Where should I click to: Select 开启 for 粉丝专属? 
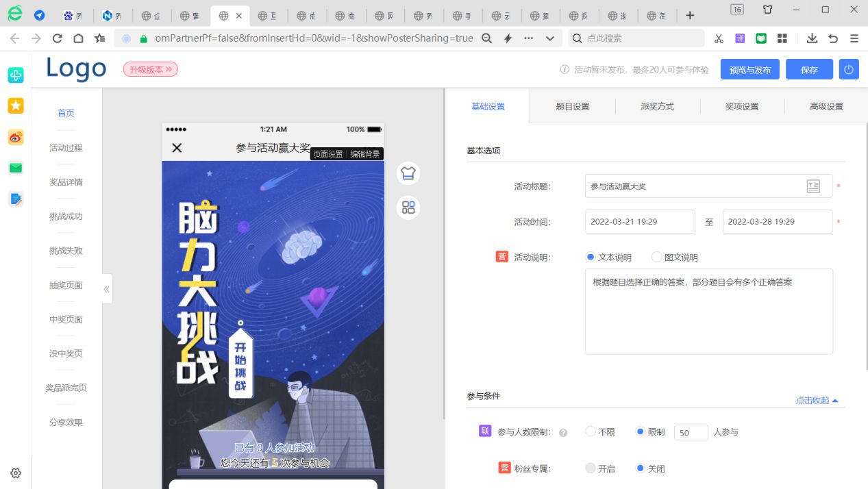point(591,468)
